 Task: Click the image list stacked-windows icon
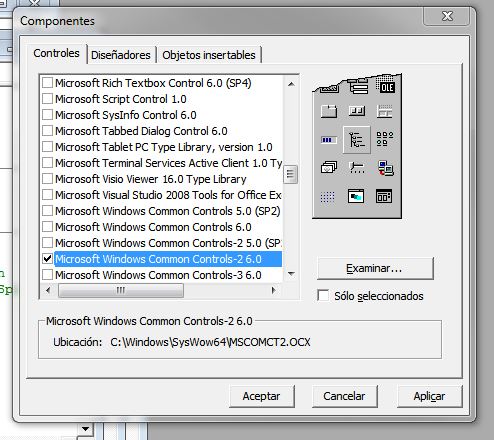pyautogui.click(x=329, y=167)
